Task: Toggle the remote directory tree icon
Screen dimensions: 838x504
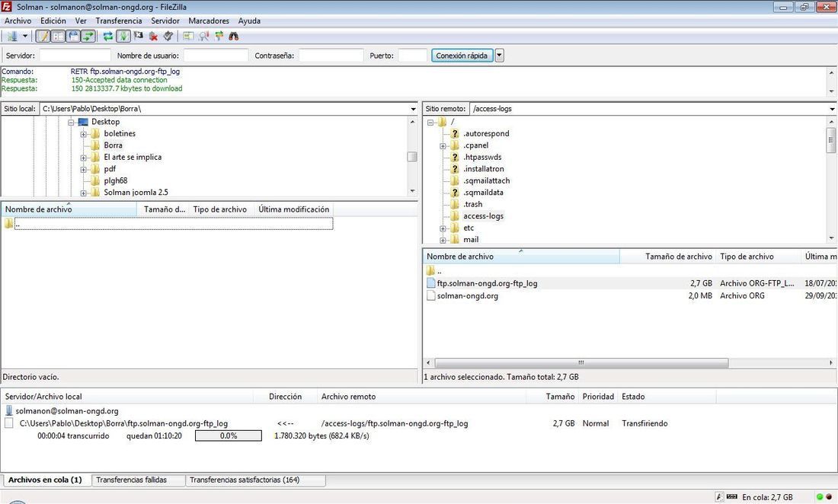Action: 73,37
